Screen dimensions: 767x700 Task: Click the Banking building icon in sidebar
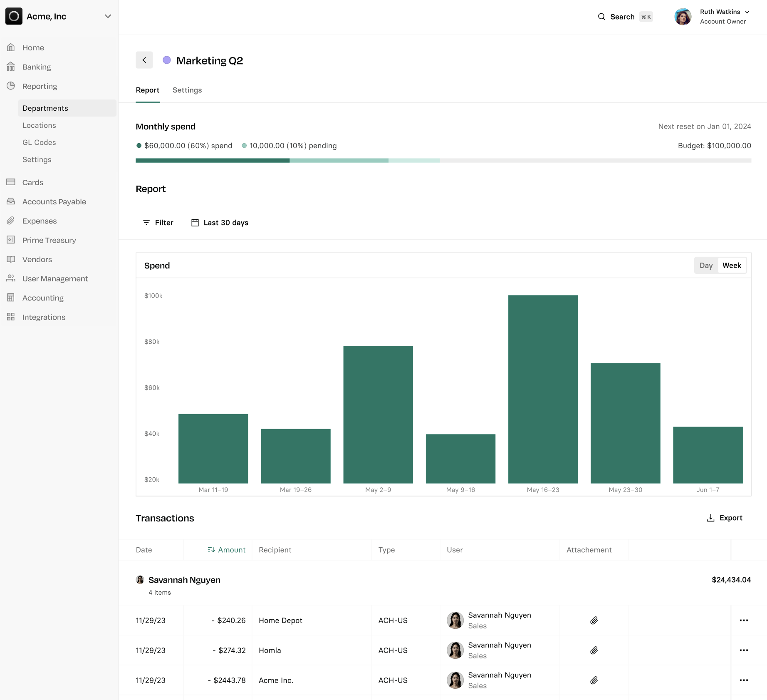(11, 67)
